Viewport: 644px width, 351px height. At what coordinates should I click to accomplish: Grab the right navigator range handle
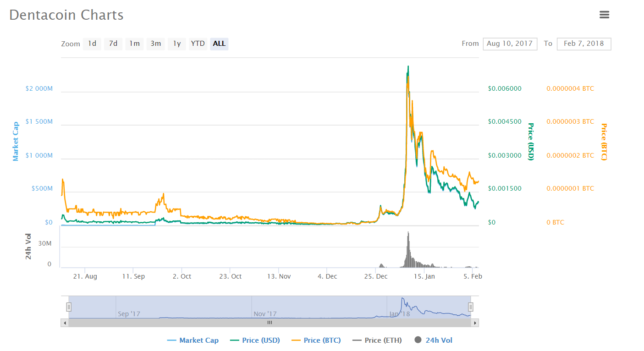[470, 307]
